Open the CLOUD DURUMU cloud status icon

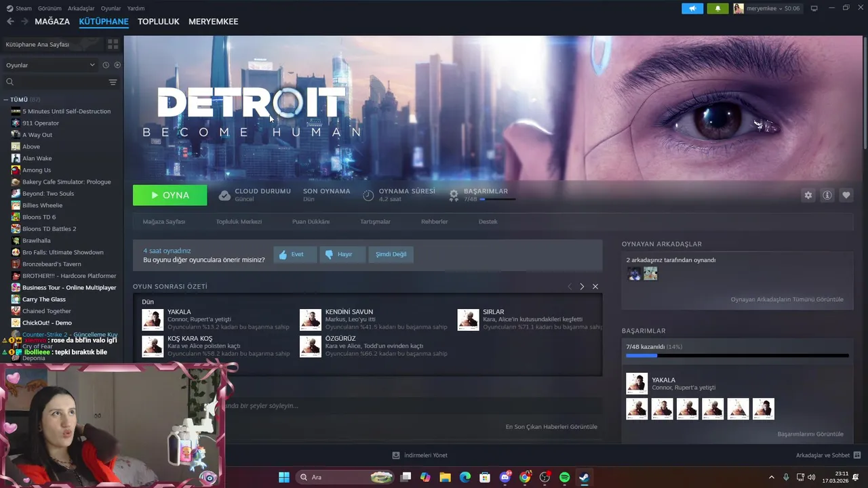click(x=224, y=195)
